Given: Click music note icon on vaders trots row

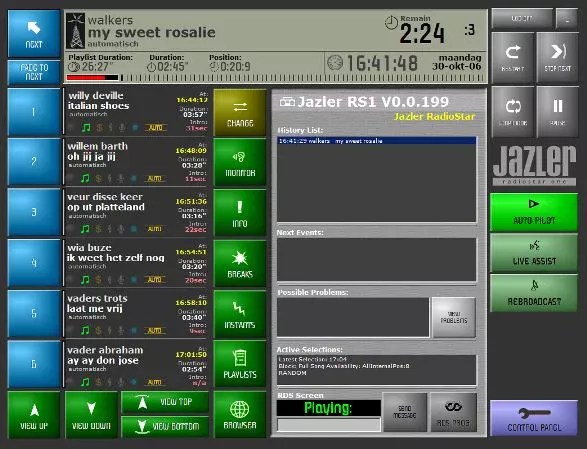Looking at the screenshot, I should click(86, 330).
